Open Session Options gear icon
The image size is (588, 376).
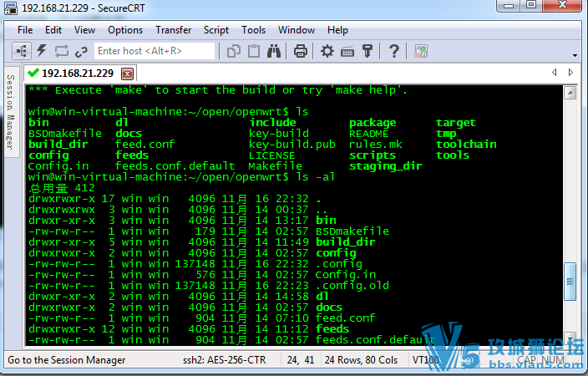[x=327, y=51]
